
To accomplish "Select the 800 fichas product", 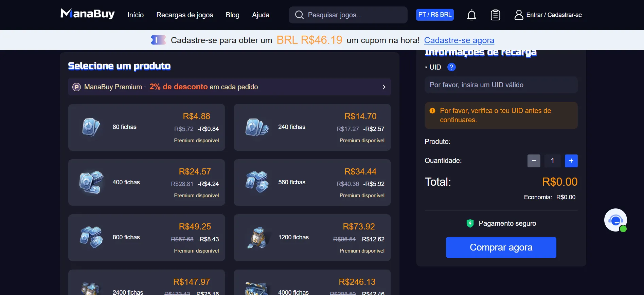I will pyautogui.click(x=147, y=238).
